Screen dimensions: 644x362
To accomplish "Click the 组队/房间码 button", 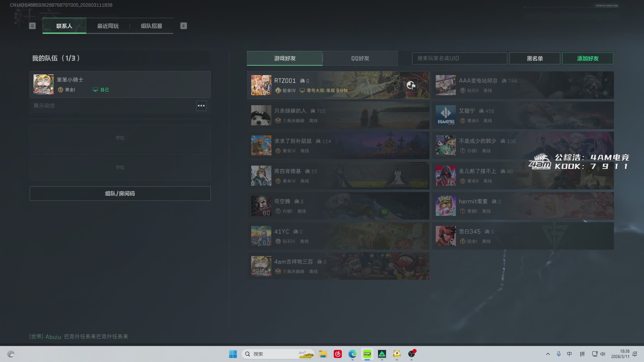I will tap(120, 193).
